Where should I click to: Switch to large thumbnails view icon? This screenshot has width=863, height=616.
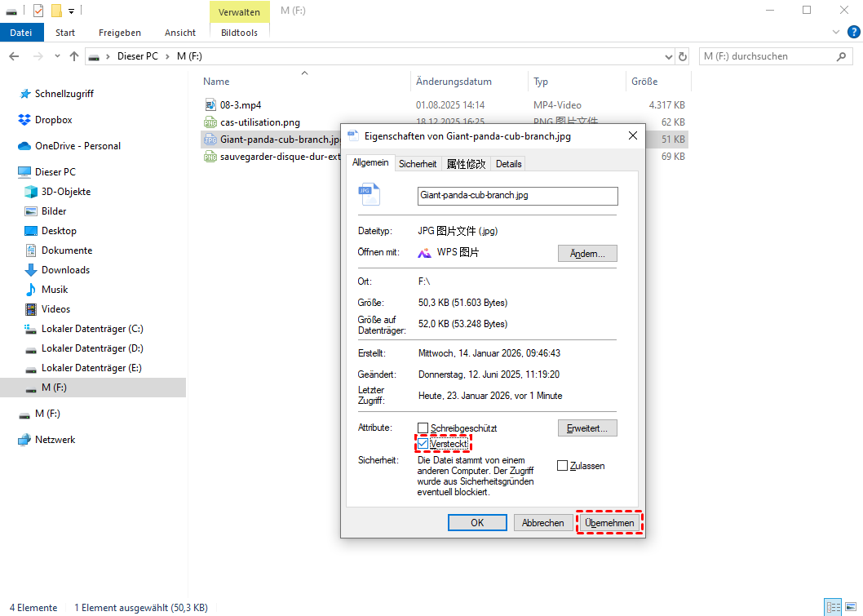(849, 607)
